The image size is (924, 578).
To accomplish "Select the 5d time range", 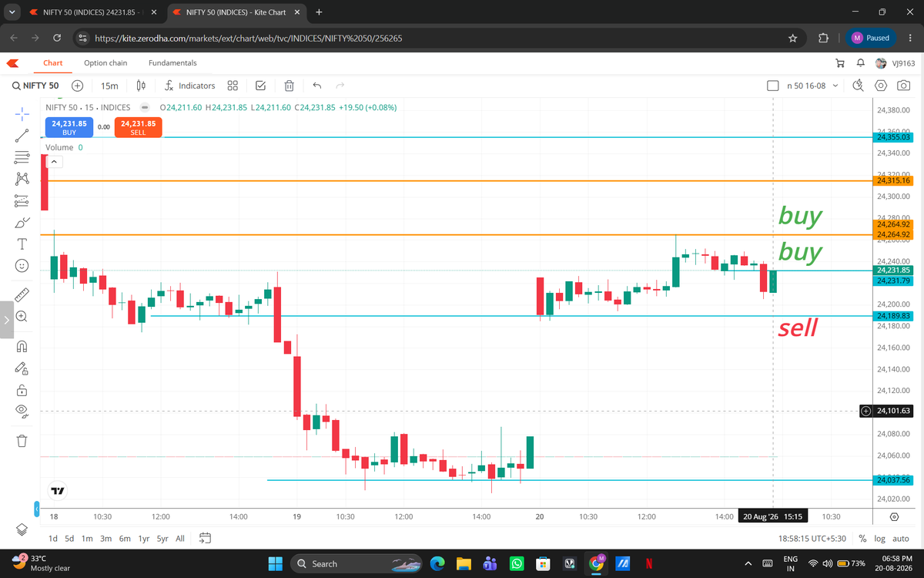I will coord(69,538).
